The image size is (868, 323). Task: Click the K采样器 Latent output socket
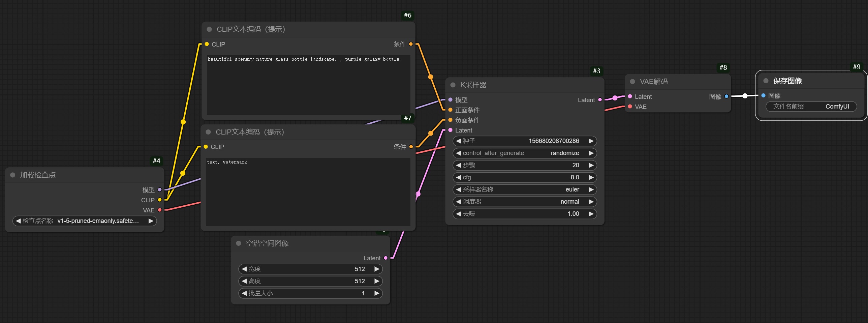(600, 100)
